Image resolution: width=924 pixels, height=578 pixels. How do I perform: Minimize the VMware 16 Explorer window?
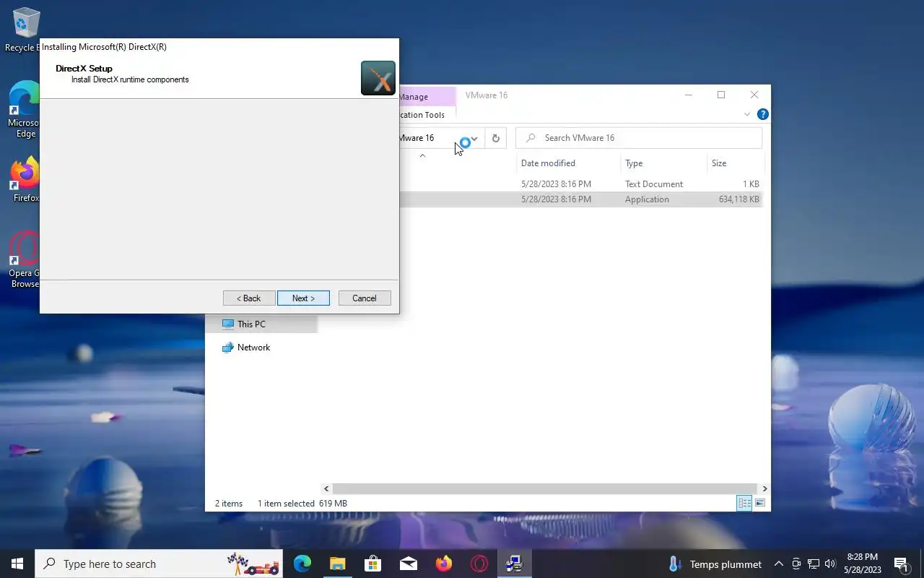[x=689, y=95]
